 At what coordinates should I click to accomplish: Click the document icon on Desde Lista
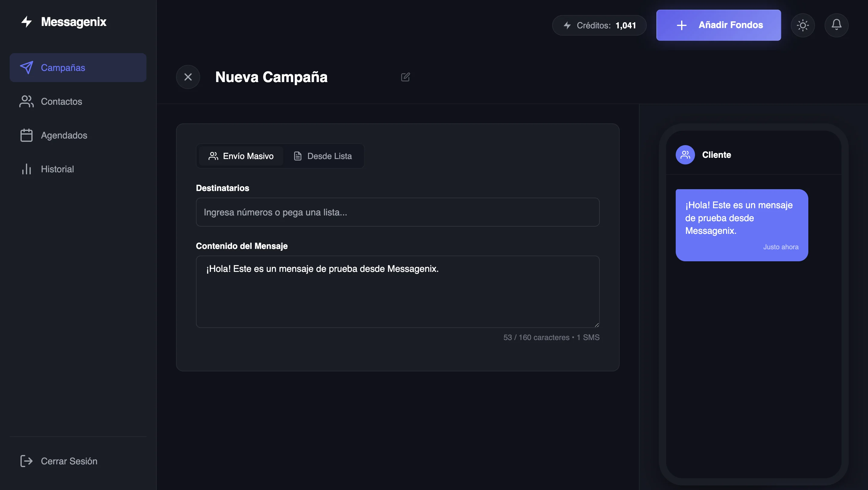pos(298,156)
